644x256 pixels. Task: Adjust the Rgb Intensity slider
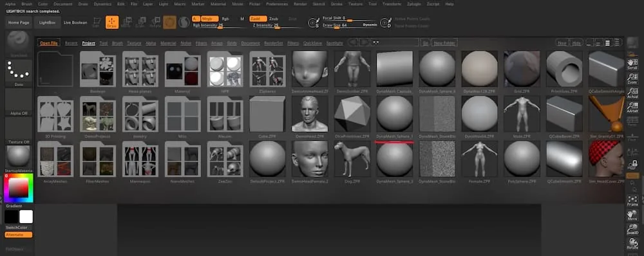click(219, 26)
